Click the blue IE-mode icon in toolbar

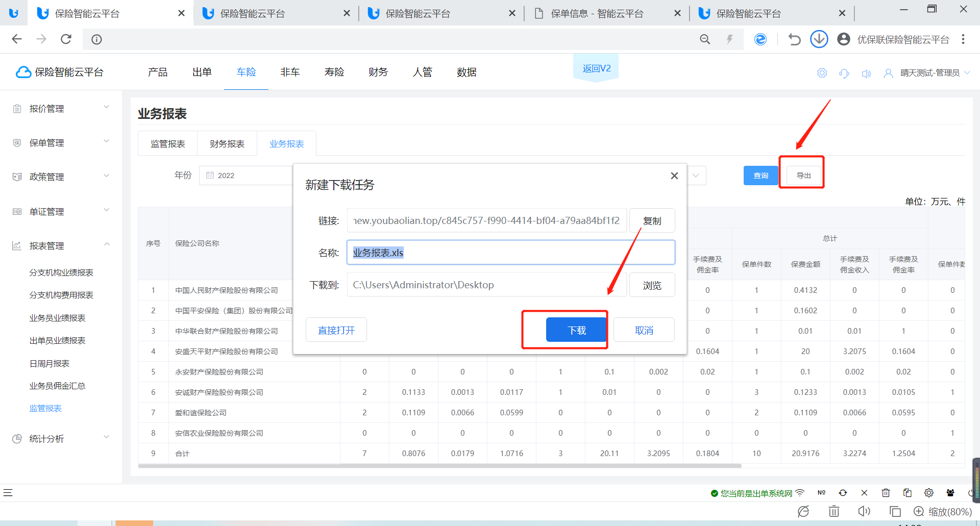pos(761,39)
